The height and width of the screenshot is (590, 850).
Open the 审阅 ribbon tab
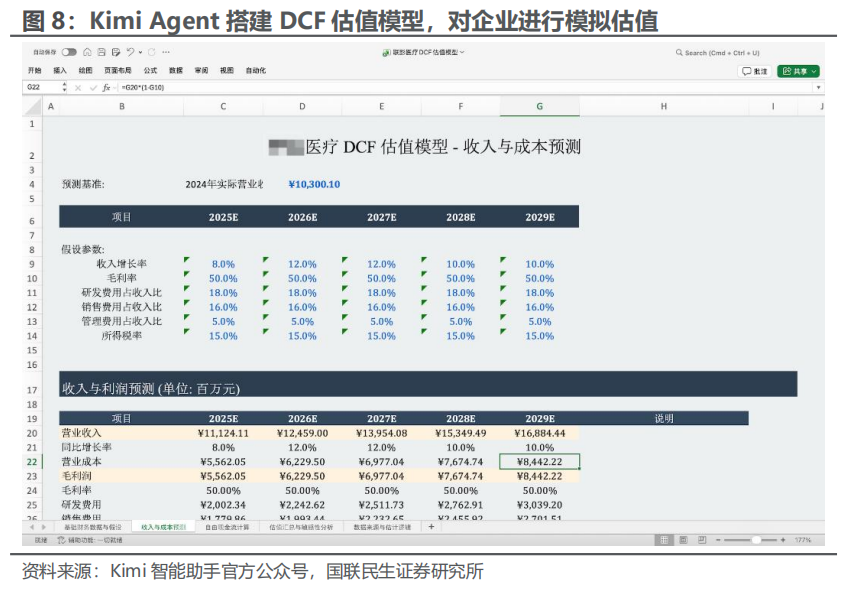click(201, 70)
